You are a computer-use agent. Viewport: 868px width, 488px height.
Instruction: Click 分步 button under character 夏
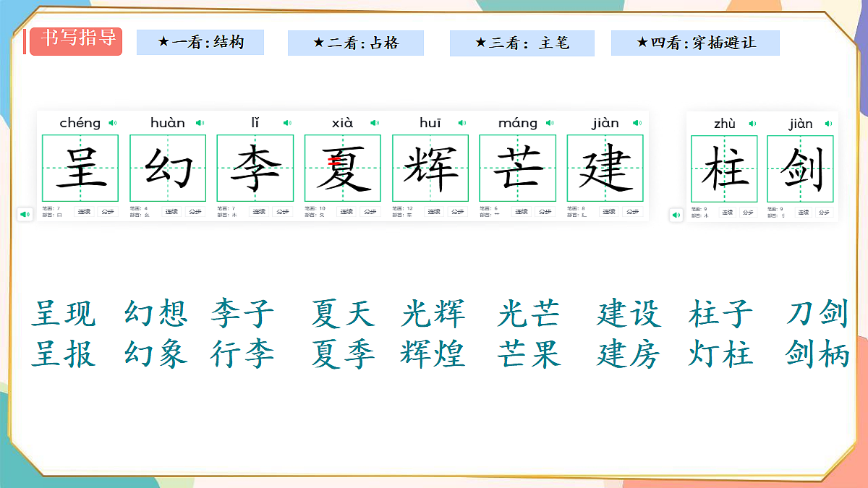click(370, 212)
